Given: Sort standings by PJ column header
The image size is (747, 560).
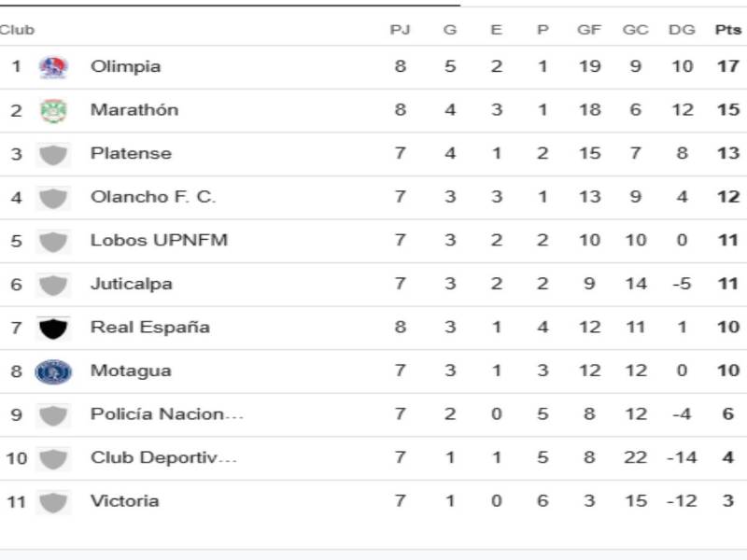Looking at the screenshot, I should point(399,28).
